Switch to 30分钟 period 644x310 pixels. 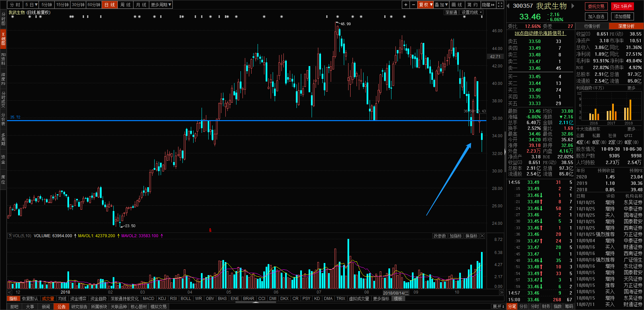[78, 5]
